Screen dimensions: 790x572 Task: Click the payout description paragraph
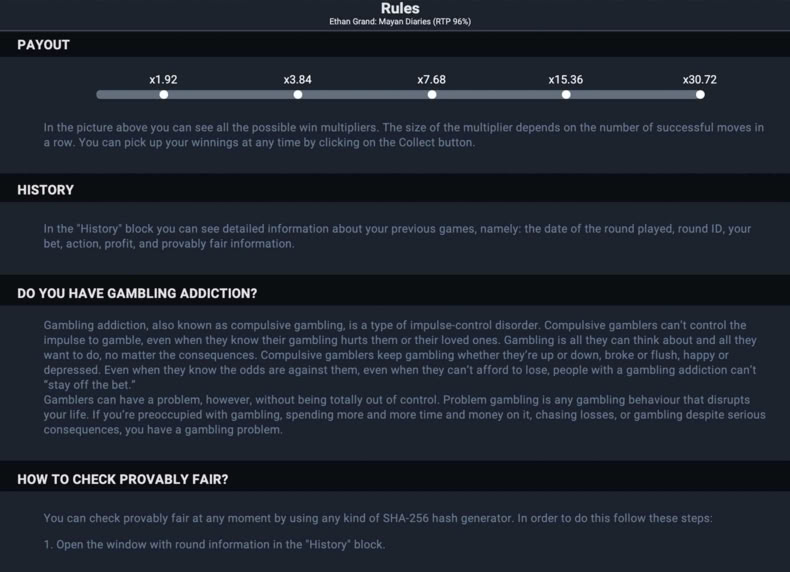[404, 135]
